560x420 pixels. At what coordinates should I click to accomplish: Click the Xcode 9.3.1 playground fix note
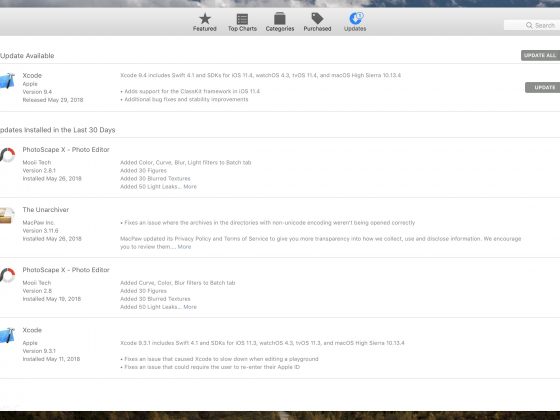[219, 359]
